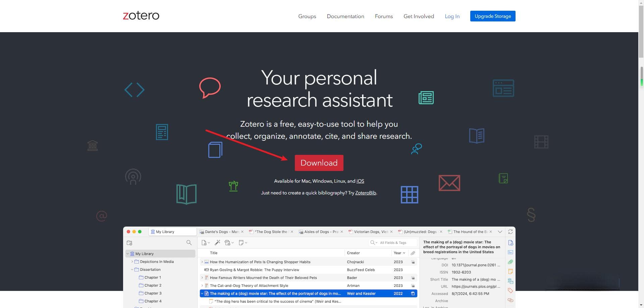Click the Abstract pane icon in sidenav
Viewport: 644px width, 308px height.
(511, 252)
